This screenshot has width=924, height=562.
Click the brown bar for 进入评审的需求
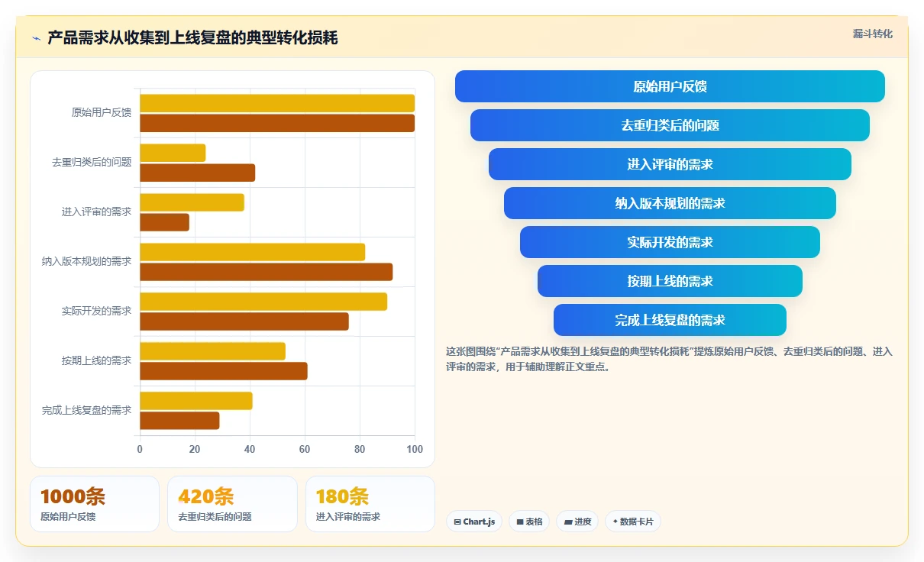pos(164,222)
